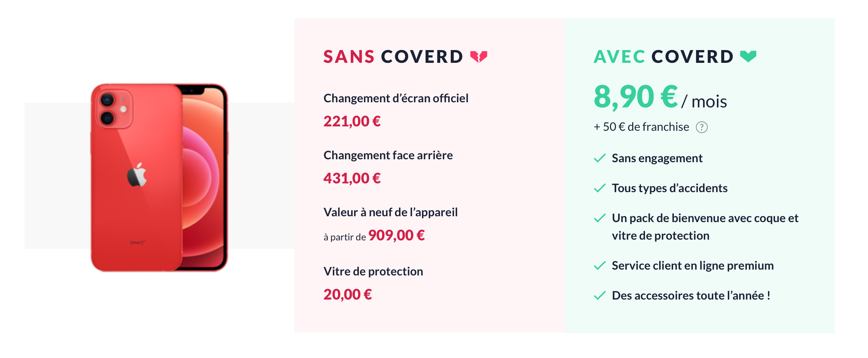Click the + 50 € de franchise text
Image resolution: width=868 pixels, height=358 pixels.
[x=641, y=127]
